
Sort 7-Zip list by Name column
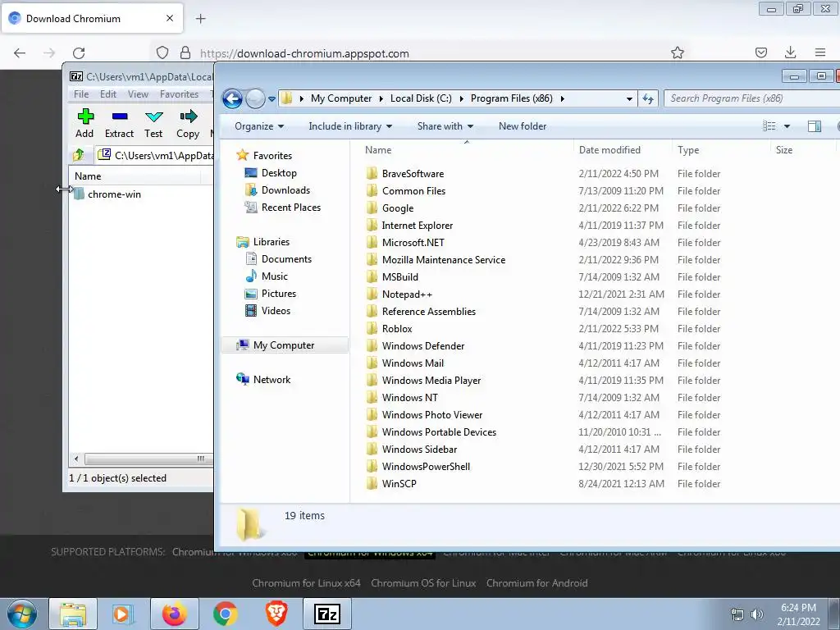[x=135, y=176]
